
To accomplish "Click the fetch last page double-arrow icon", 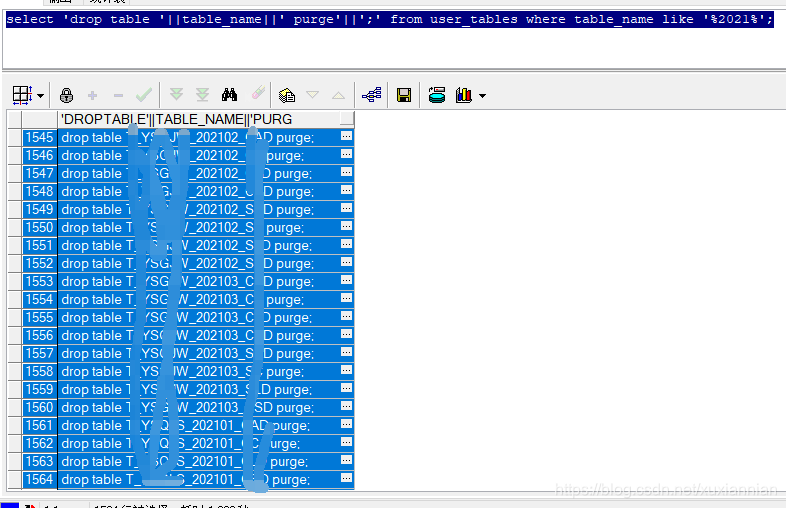I will 203,94.
